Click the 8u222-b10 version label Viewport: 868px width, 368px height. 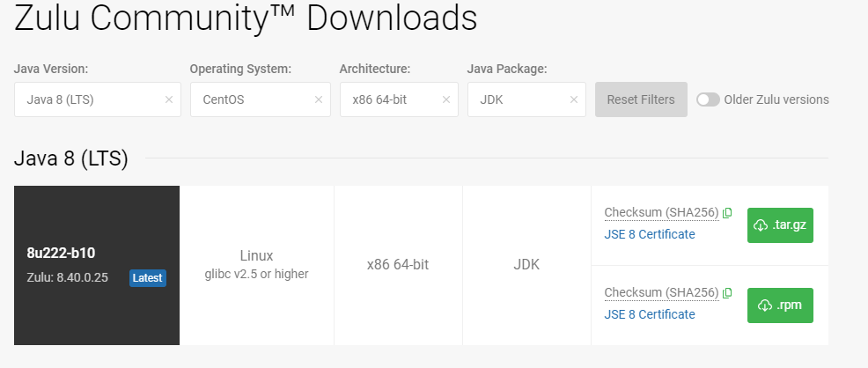61,253
